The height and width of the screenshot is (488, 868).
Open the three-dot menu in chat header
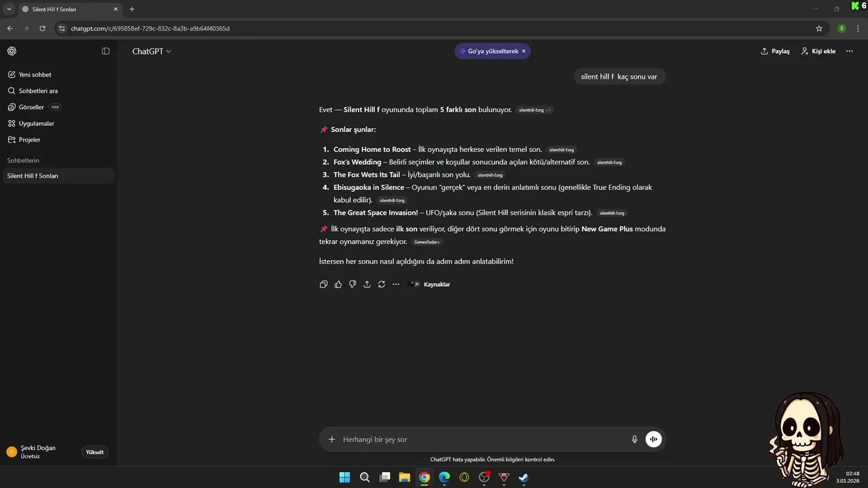(x=849, y=51)
